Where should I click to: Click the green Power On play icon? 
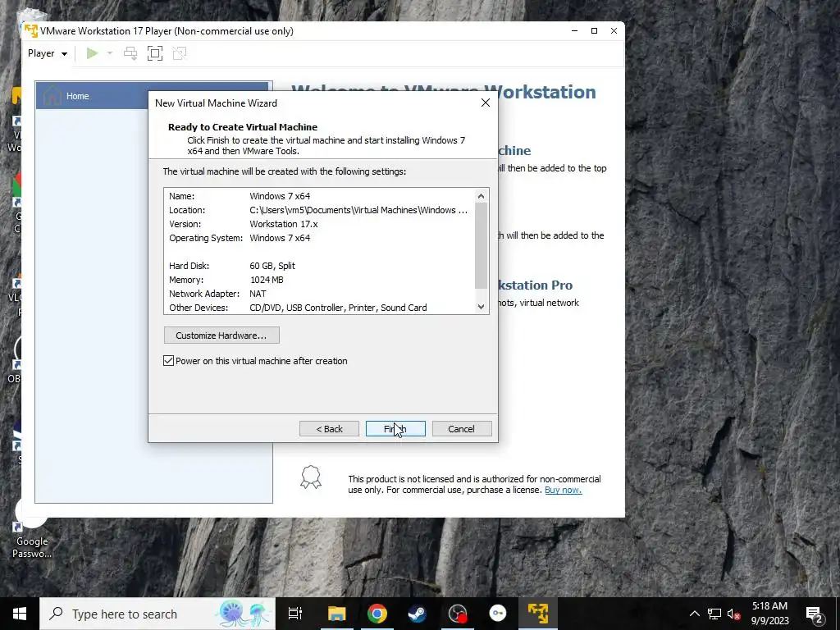(x=92, y=53)
